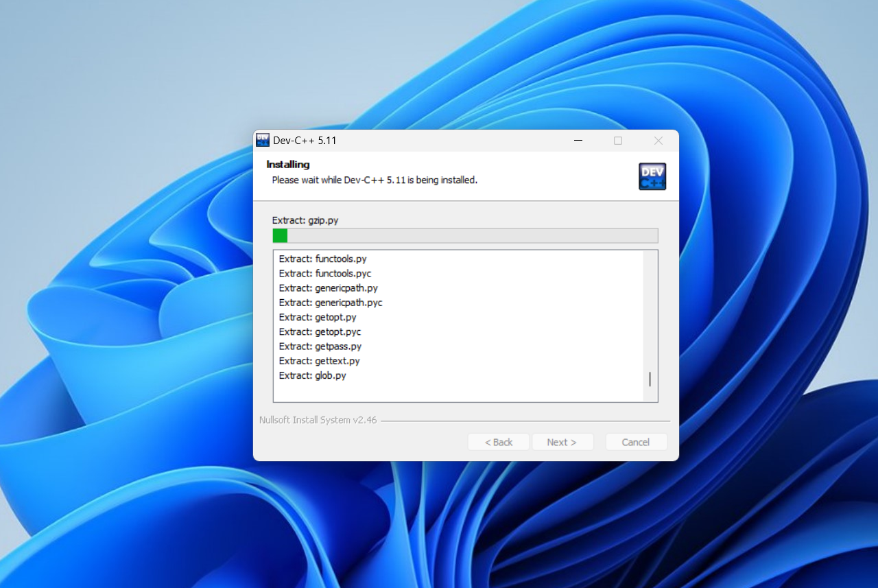Click the "Please wait while Dev-C++ 5.11" message
The width and height of the screenshot is (878, 588).
pyautogui.click(x=375, y=180)
